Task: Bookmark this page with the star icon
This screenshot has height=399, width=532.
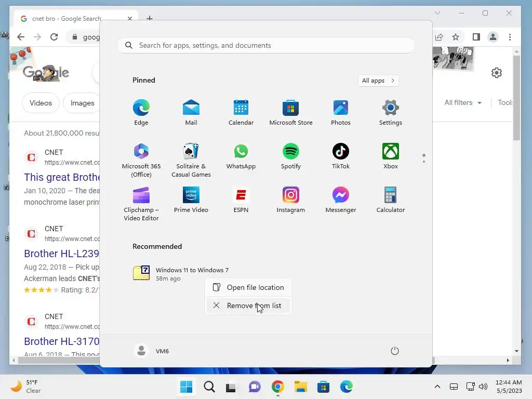Action: (x=456, y=37)
